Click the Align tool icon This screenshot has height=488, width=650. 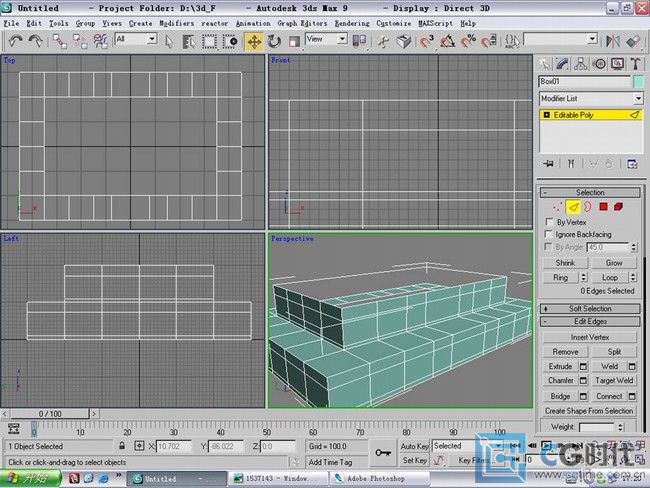tap(633, 41)
